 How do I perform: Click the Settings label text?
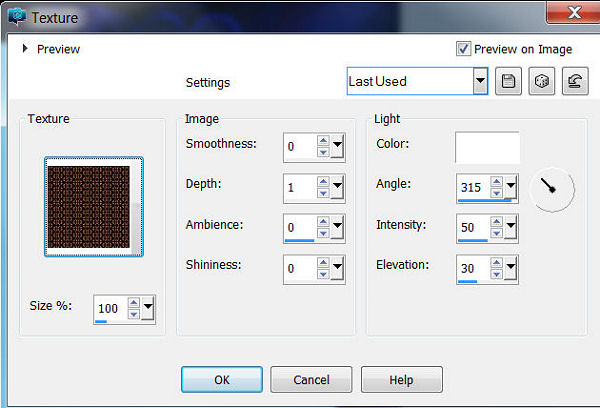click(x=208, y=83)
